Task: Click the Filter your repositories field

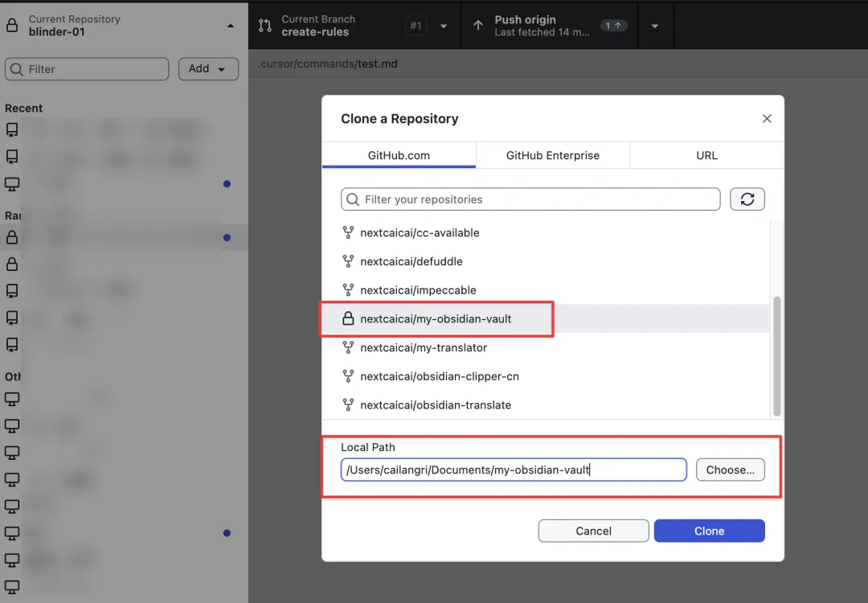Action: click(530, 199)
